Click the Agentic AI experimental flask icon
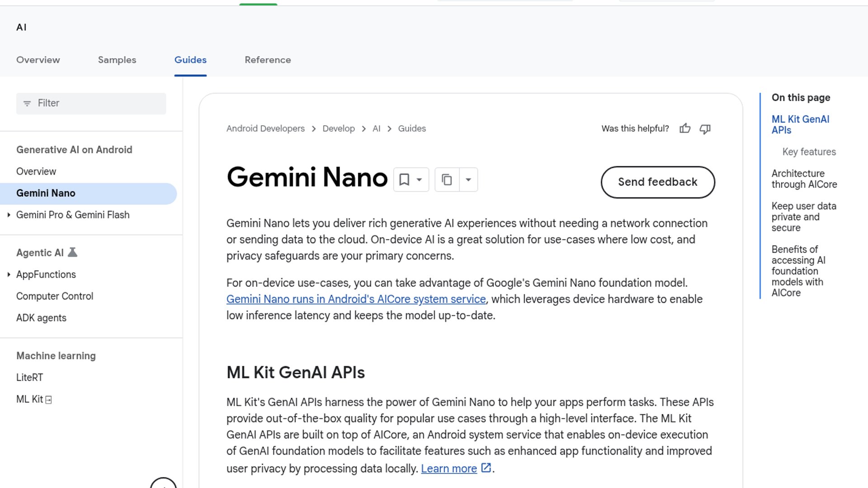Image resolution: width=868 pixels, height=488 pixels. coord(72,253)
